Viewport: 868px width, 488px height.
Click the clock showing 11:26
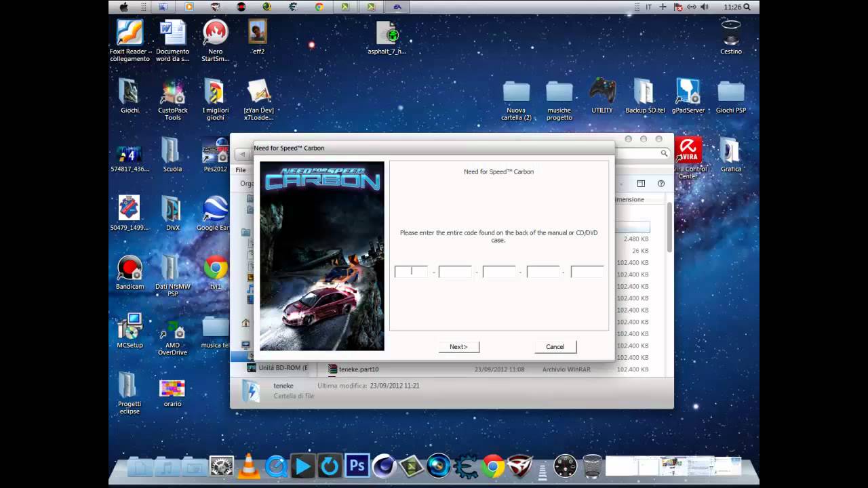732,7
